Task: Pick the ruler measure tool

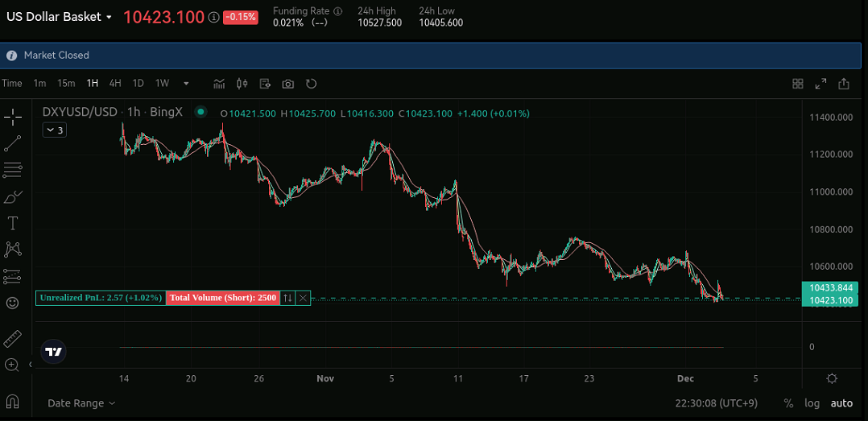Action: 12,338
